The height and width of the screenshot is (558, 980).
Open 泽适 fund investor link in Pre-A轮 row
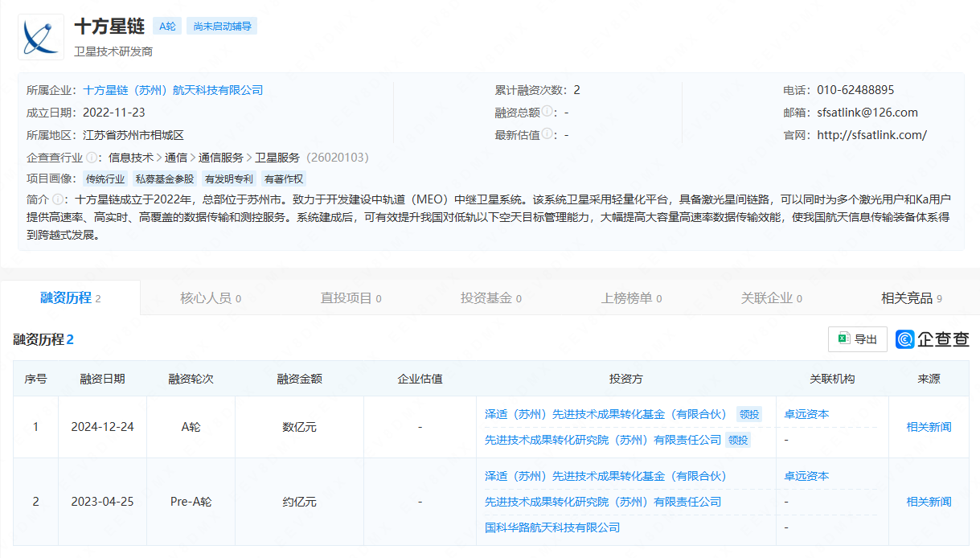605,476
